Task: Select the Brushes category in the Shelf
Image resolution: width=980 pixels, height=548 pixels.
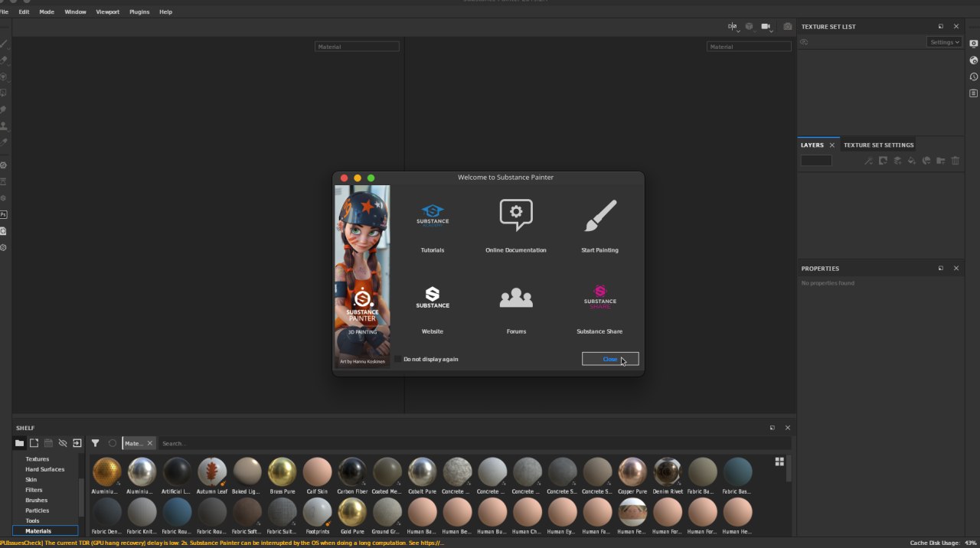Action: click(x=36, y=500)
